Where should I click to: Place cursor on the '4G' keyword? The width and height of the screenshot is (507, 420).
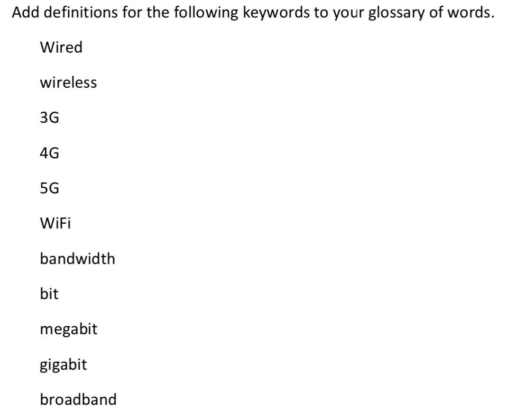pos(49,153)
